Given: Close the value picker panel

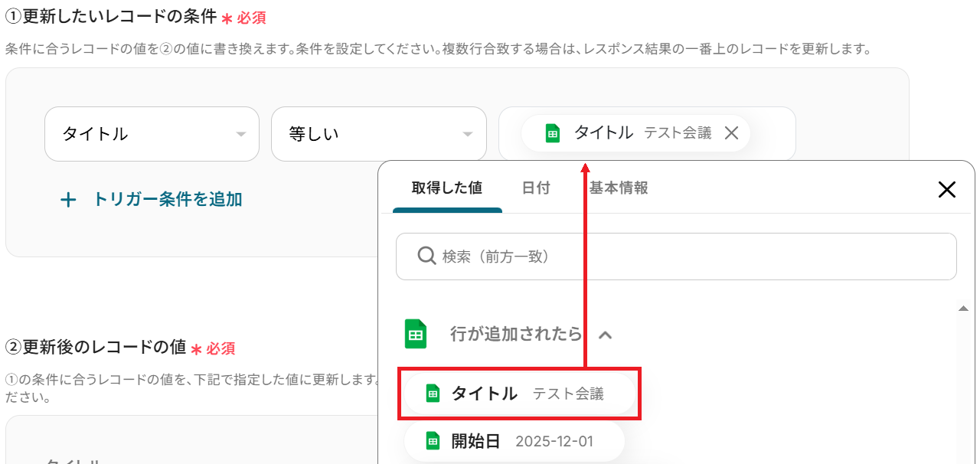Looking at the screenshot, I should pyautogui.click(x=947, y=190).
